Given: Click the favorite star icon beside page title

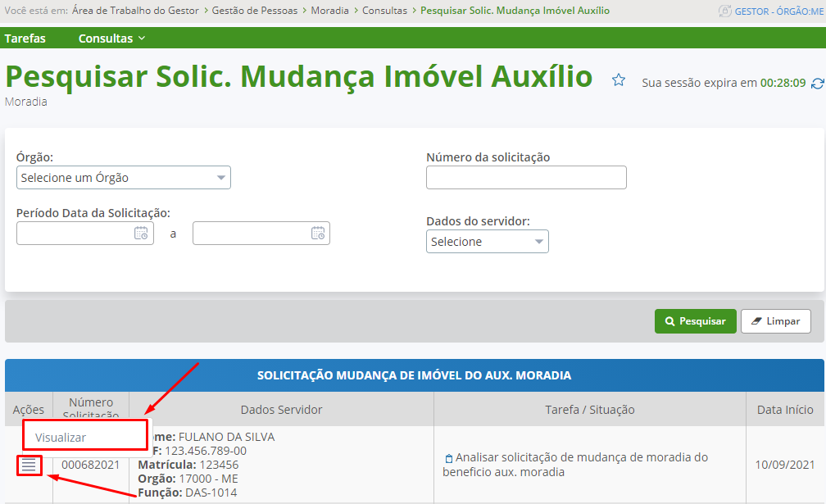Looking at the screenshot, I should click(619, 80).
